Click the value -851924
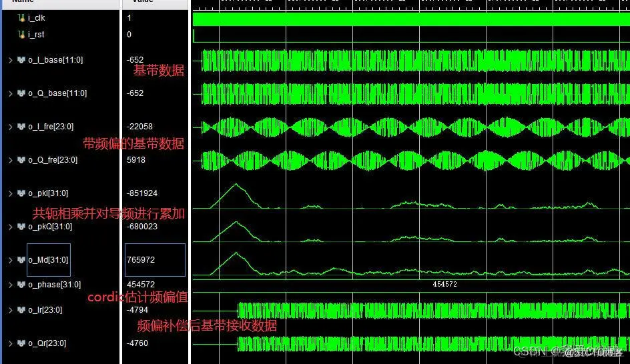The image size is (630, 364). [142, 193]
